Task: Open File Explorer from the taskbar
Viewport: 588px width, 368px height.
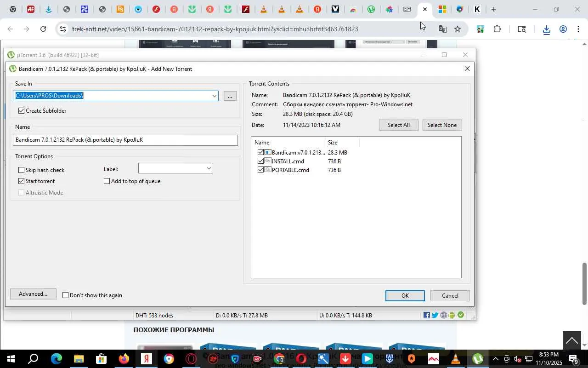Action: tap(79, 359)
